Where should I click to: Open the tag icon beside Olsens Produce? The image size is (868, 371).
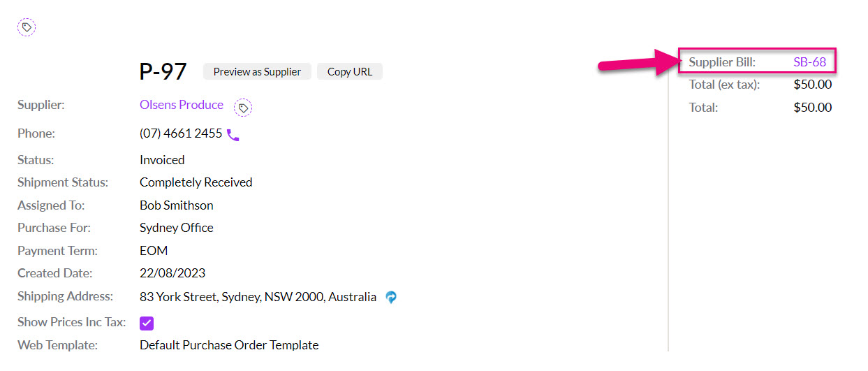coord(243,108)
